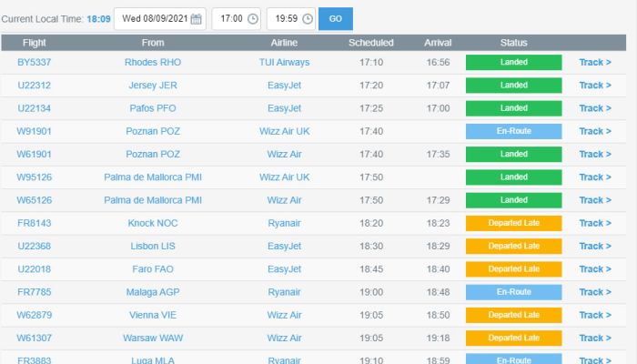637x364 pixels.
Task: Click the date input showing Wed 08/09/2021
Action: (x=151, y=18)
